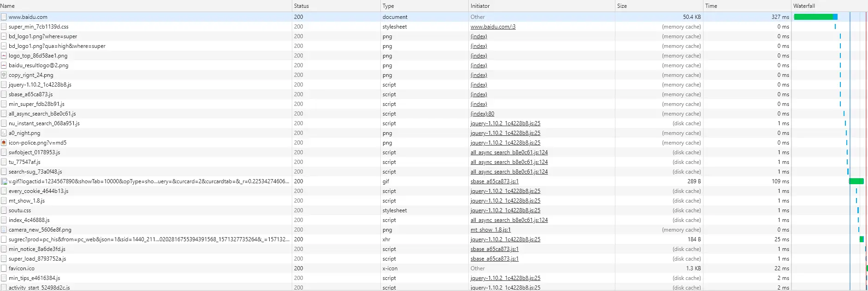Screen dimensions: 868x291
Task: Click the waterfall bar of the sugrec request
Action: point(862,239)
